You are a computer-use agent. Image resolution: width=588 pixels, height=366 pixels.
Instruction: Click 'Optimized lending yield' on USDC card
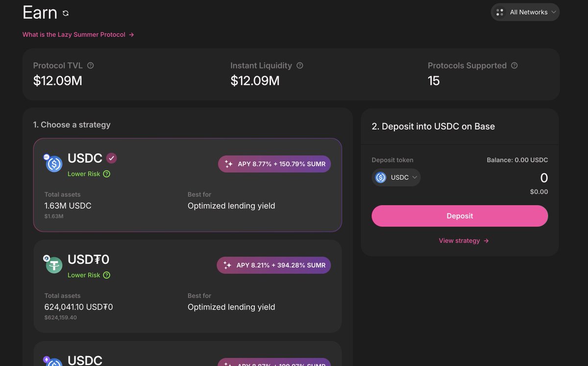click(231, 206)
